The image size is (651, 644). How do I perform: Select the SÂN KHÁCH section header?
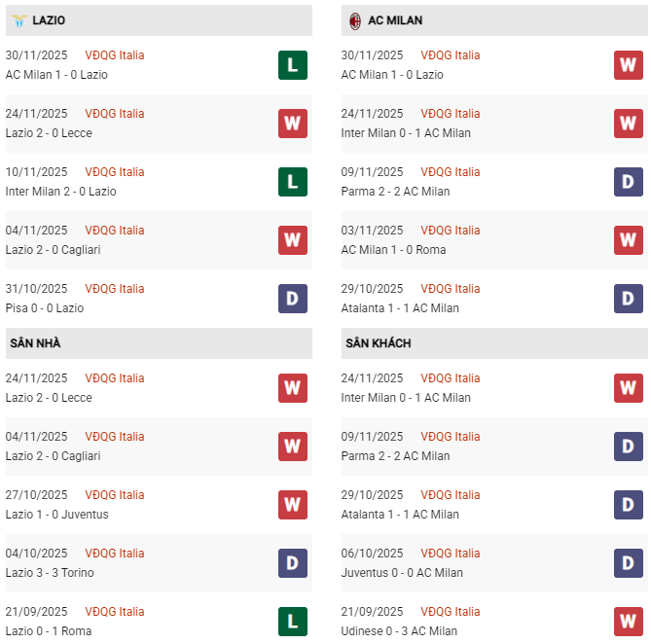[378, 343]
